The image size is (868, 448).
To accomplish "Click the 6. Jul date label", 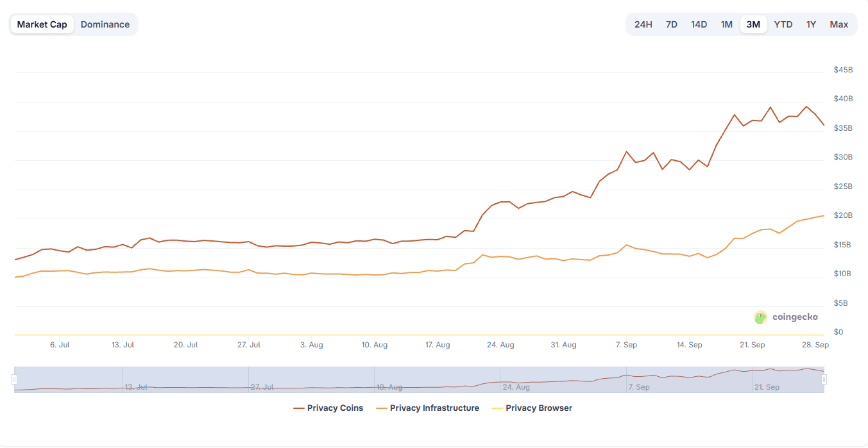I will [60, 345].
